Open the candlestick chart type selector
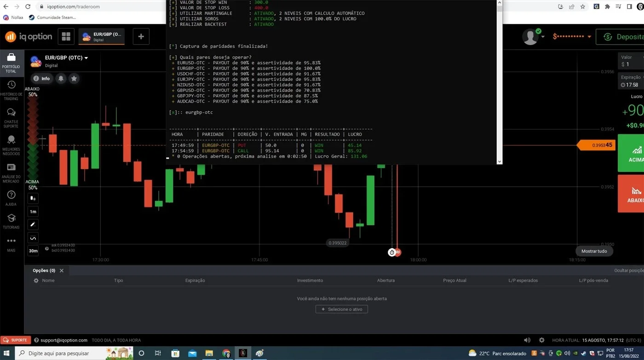The height and width of the screenshot is (360, 644). pyautogui.click(x=33, y=198)
